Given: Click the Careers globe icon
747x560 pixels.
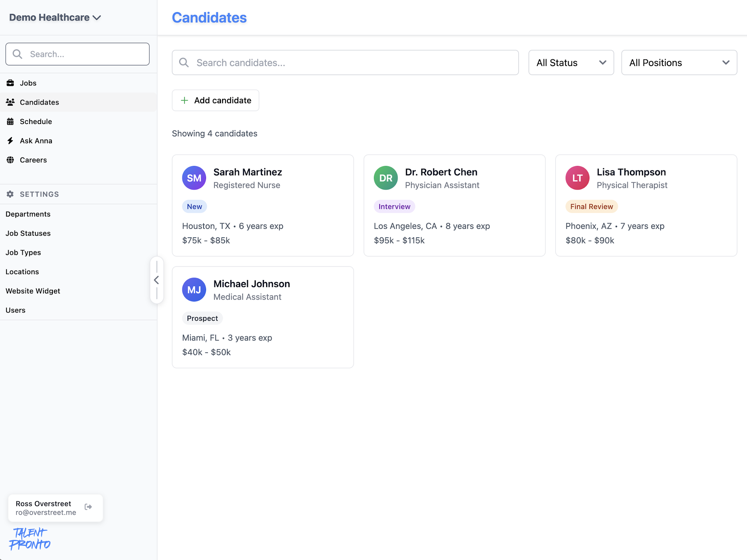Looking at the screenshot, I should coord(10,160).
